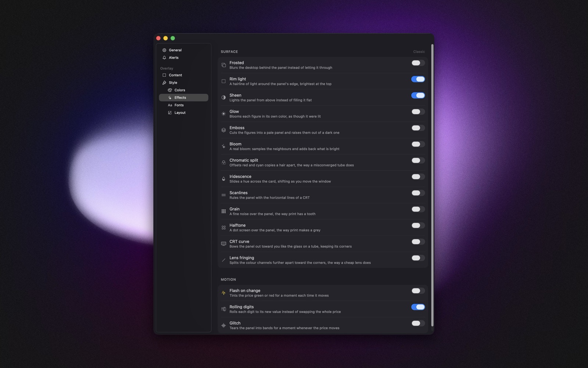Click the Glow sun icon
Viewport: 588px width, 368px height.
(x=223, y=114)
